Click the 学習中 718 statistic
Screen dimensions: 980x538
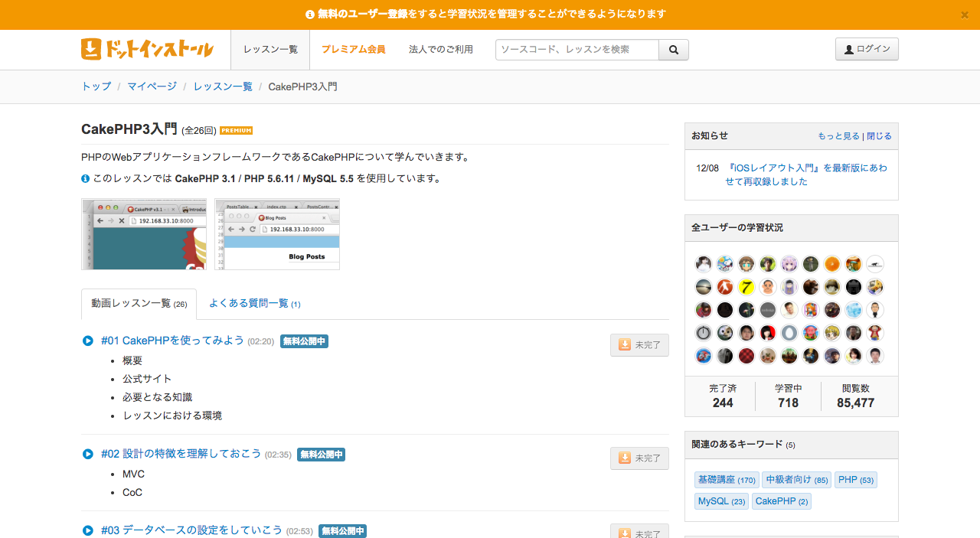788,396
